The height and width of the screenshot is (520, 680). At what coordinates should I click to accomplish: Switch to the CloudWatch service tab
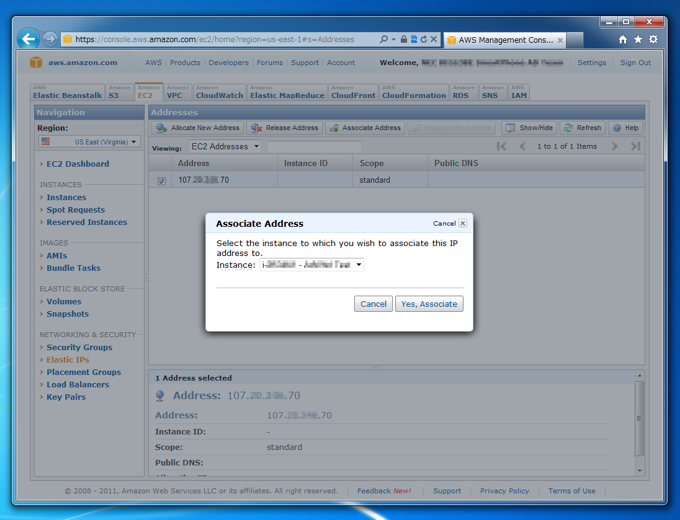pos(219,92)
